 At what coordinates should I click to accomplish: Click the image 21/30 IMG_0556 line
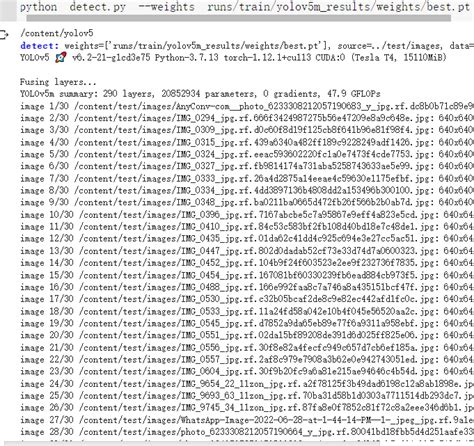(x=247, y=348)
